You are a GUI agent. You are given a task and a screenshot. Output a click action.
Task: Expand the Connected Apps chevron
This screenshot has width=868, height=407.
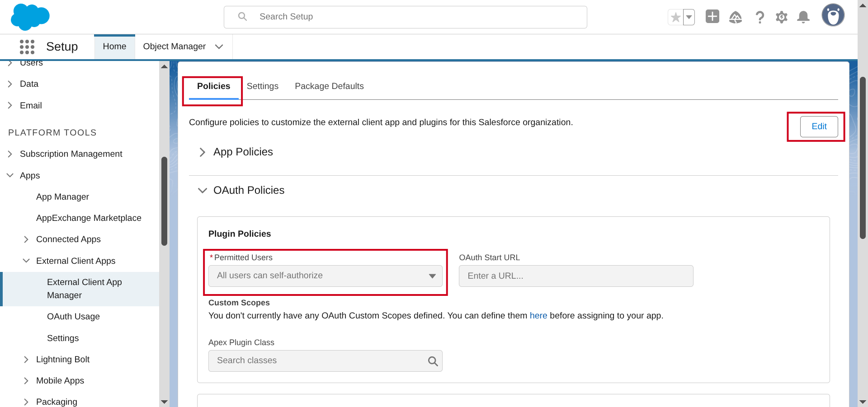(x=26, y=239)
